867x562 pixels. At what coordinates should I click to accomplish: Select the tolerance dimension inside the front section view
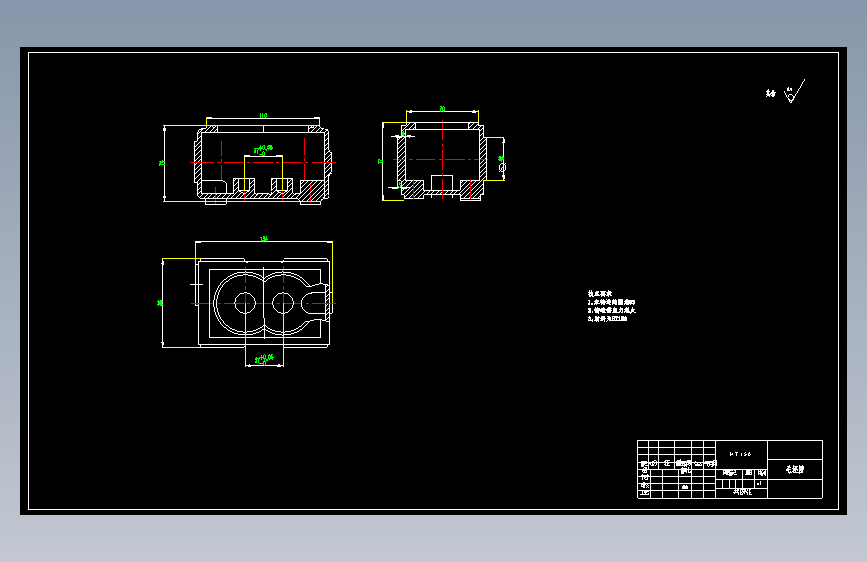263,150
